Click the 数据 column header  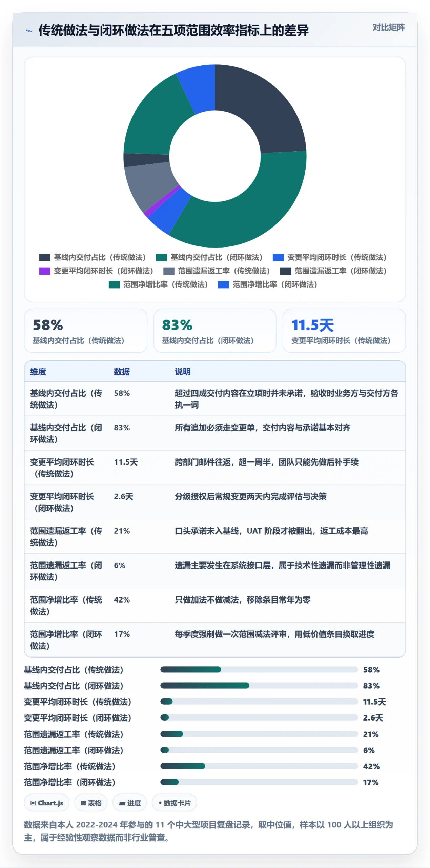tap(122, 372)
